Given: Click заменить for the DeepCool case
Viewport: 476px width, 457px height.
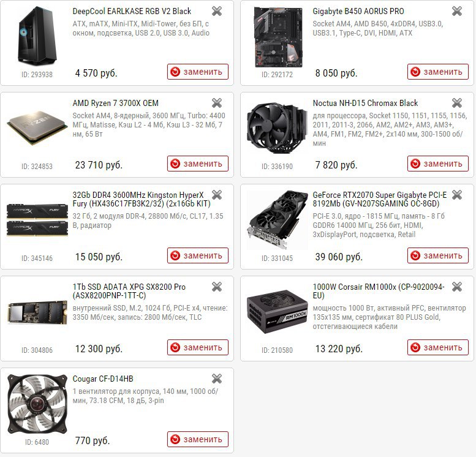Looking at the screenshot, I should (198, 72).
